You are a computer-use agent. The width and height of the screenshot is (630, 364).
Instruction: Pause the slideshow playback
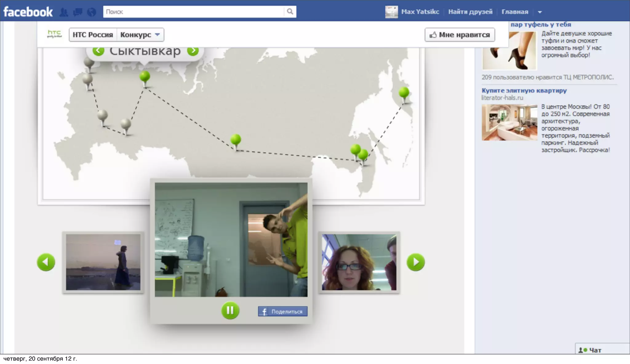pos(230,310)
